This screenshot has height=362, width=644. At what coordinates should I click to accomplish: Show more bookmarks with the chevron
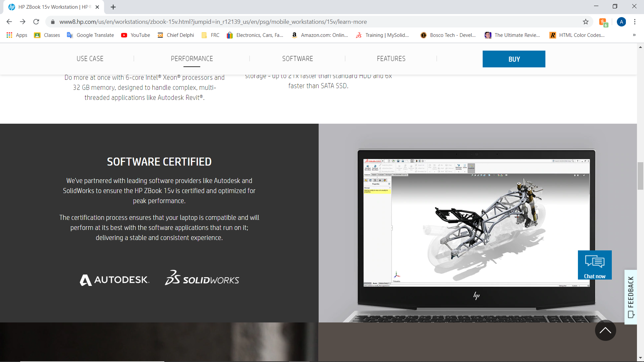[x=634, y=35]
